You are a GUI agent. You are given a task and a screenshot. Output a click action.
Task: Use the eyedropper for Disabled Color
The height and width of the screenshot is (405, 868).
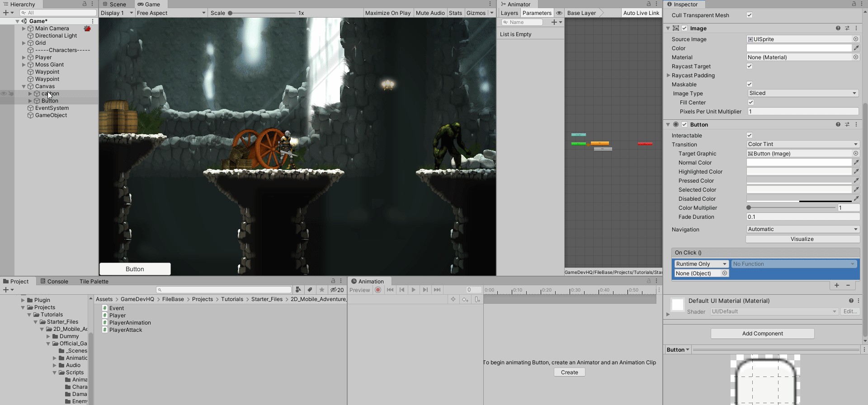856,198
